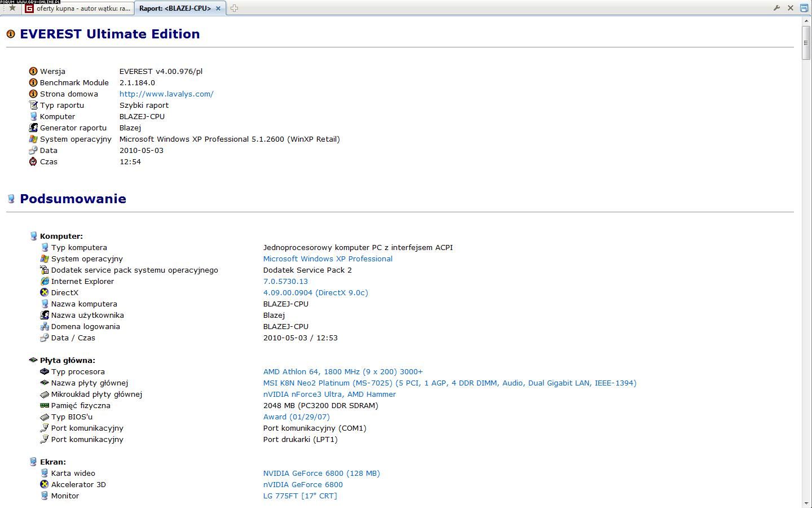Click the panel toggle icon at top right
Image resolution: width=812 pixels, height=508 pixels.
point(804,8)
